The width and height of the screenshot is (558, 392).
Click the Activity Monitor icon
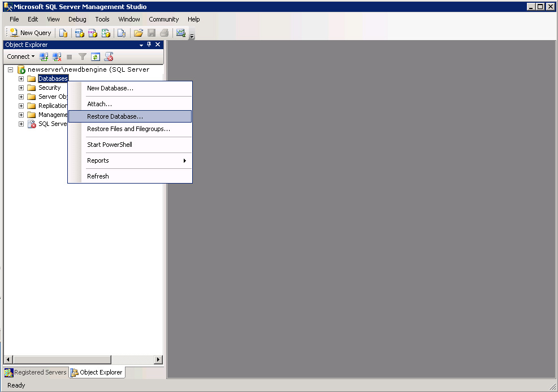coord(181,33)
